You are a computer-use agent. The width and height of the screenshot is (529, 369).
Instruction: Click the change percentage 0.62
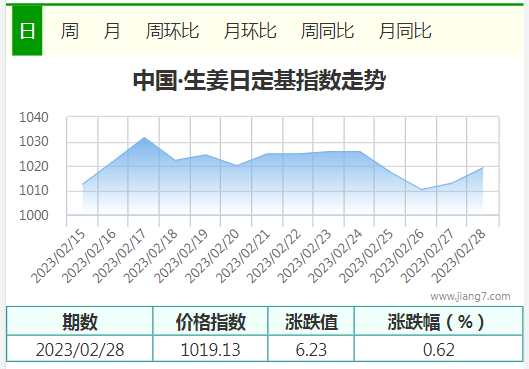tap(439, 349)
